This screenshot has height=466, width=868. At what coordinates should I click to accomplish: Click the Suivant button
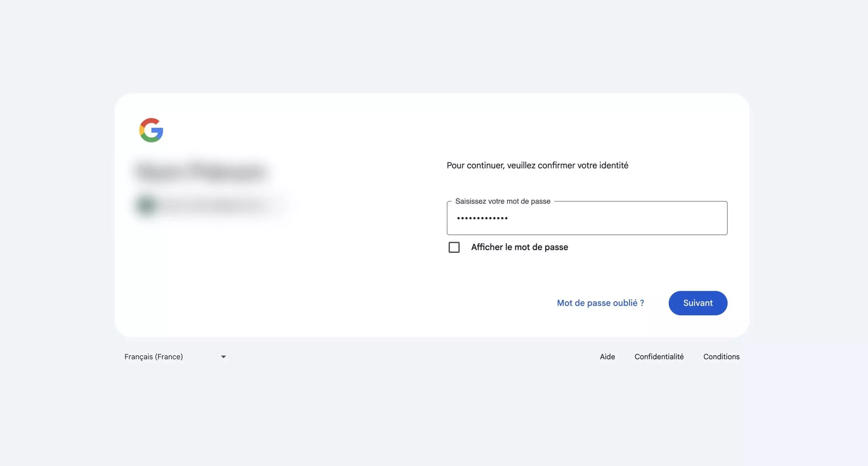click(698, 303)
